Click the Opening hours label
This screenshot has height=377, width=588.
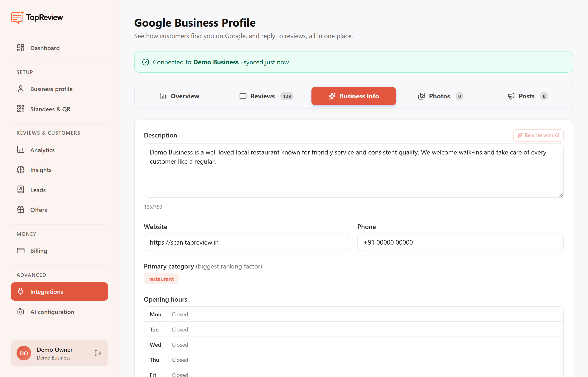click(165, 299)
